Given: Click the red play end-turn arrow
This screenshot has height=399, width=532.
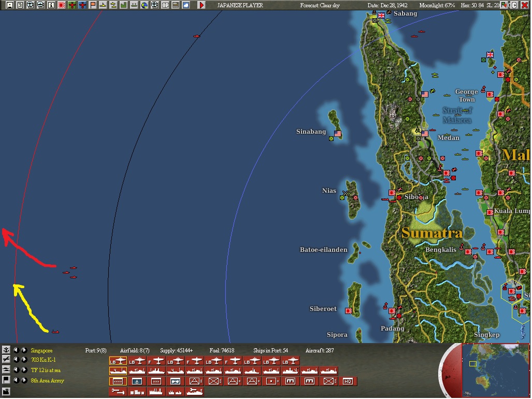Looking at the screenshot, I should click(x=202, y=5).
